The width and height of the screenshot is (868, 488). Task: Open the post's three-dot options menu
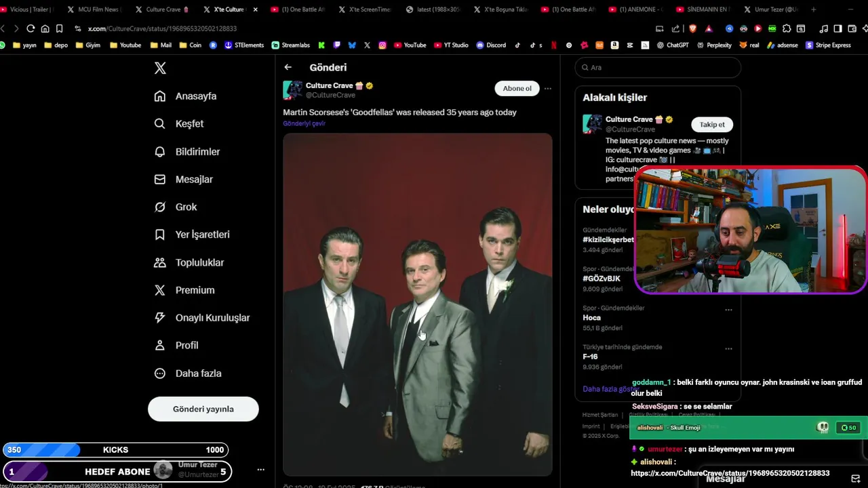coord(548,88)
